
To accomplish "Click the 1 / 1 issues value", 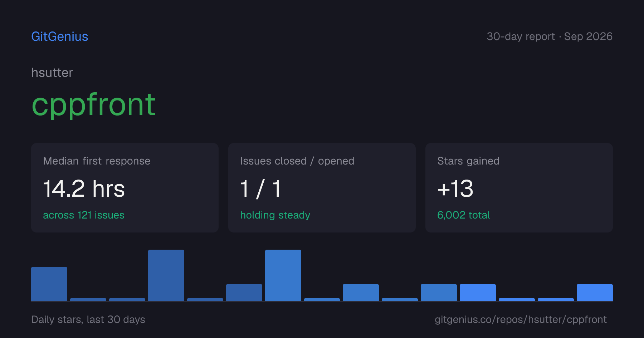I will click(x=261, y=188).
